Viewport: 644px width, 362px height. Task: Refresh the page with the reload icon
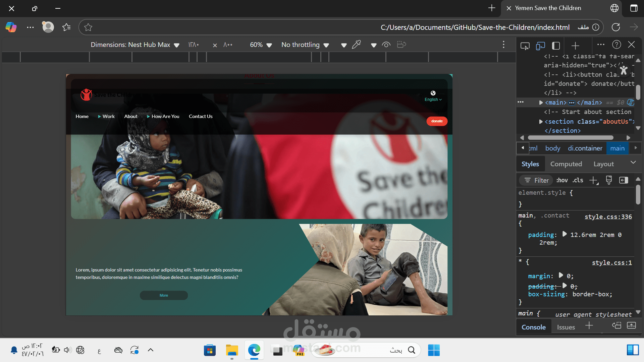pyautogui.click(x=615, y=27)
